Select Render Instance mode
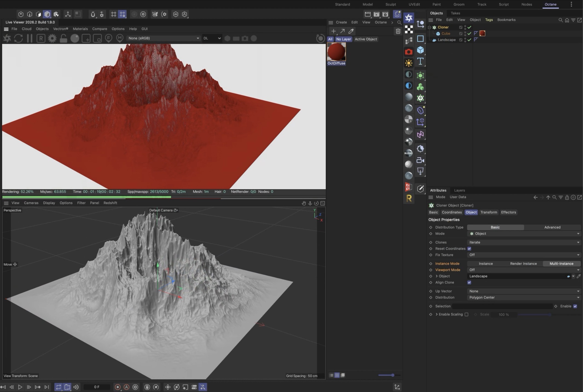This screenshot has height=392, width=583. (523, 264)
